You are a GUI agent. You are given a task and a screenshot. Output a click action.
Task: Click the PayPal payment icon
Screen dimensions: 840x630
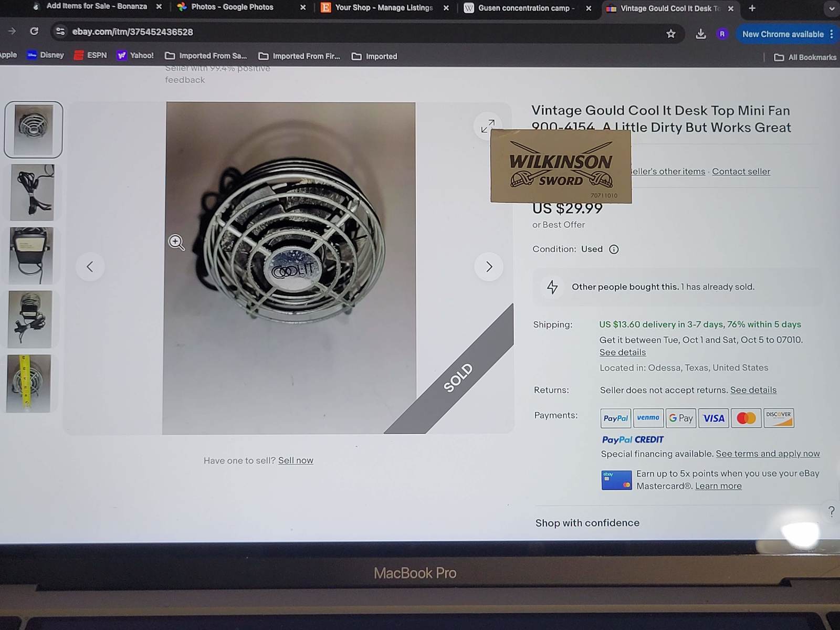(x=616, y=418)
